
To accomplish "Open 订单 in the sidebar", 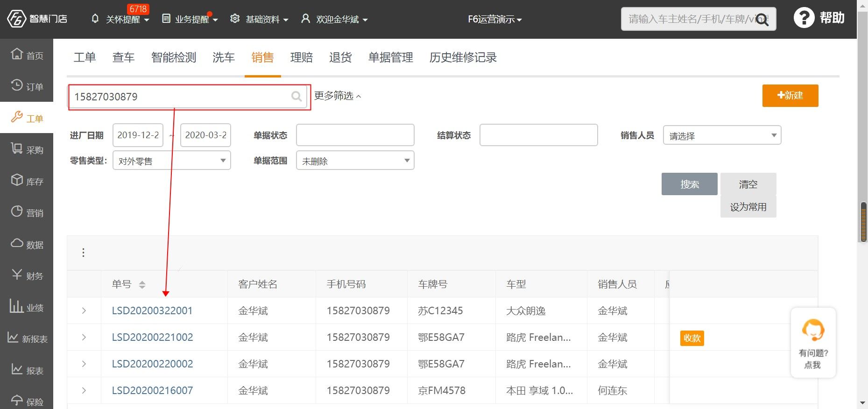I will click(x=27, y=86).
